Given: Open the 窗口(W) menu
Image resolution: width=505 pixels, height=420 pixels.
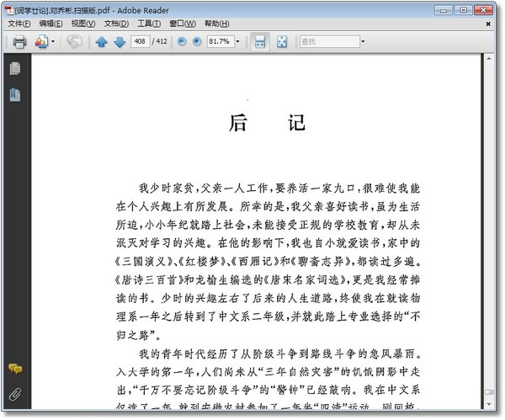Looking at the screenshot, I should coord(183,24).
